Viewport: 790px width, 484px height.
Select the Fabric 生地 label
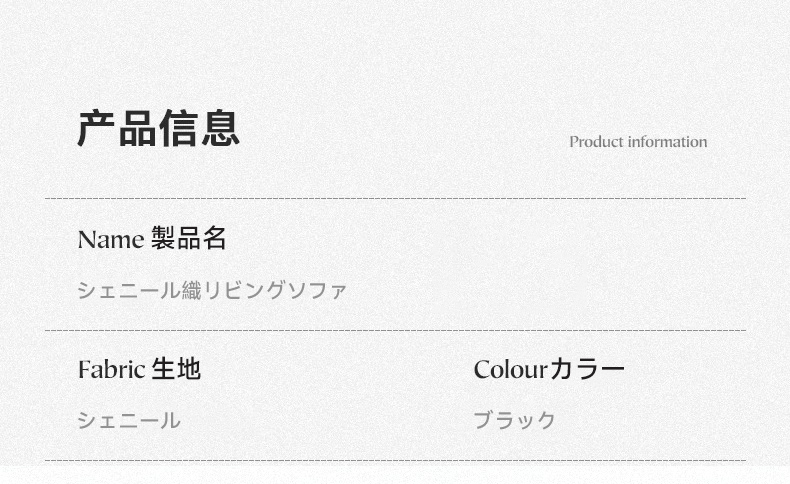140,369
